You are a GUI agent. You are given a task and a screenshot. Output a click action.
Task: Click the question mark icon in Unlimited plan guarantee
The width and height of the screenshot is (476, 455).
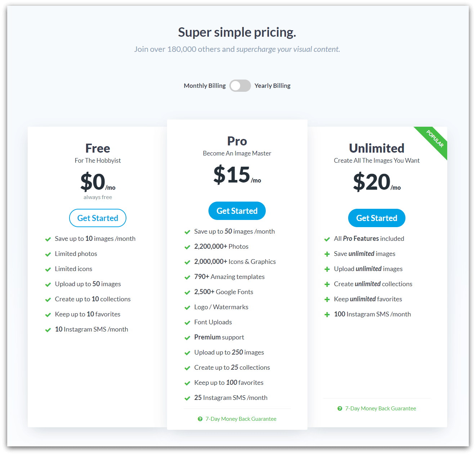click(x=340, y=408)
